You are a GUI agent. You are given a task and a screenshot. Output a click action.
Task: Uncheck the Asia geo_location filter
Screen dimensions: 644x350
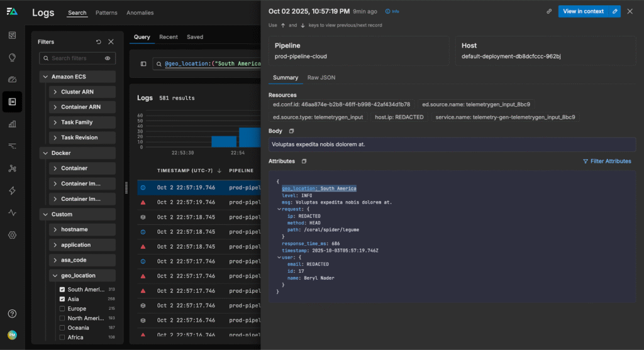tap(62, 299)
